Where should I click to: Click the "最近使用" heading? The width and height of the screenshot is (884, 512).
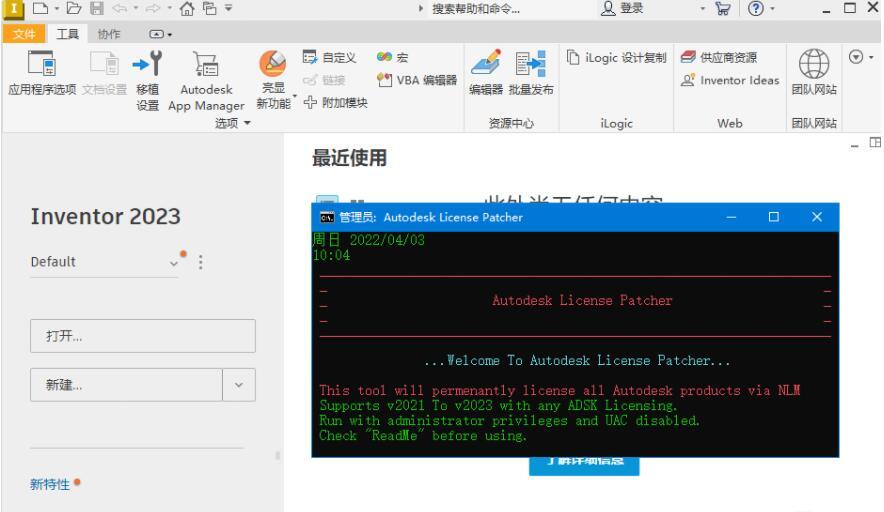(x=350, y=158)
